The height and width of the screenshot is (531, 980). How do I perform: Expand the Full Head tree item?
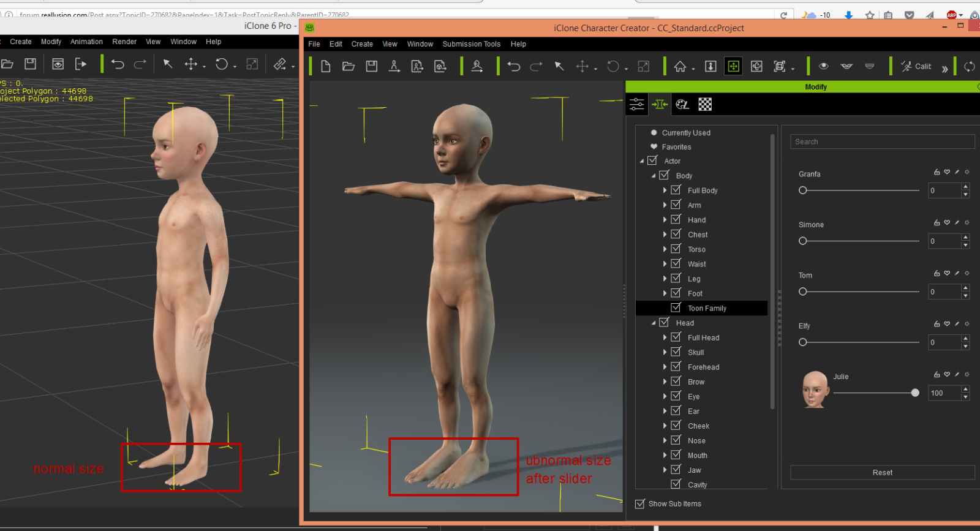[665, 337]
